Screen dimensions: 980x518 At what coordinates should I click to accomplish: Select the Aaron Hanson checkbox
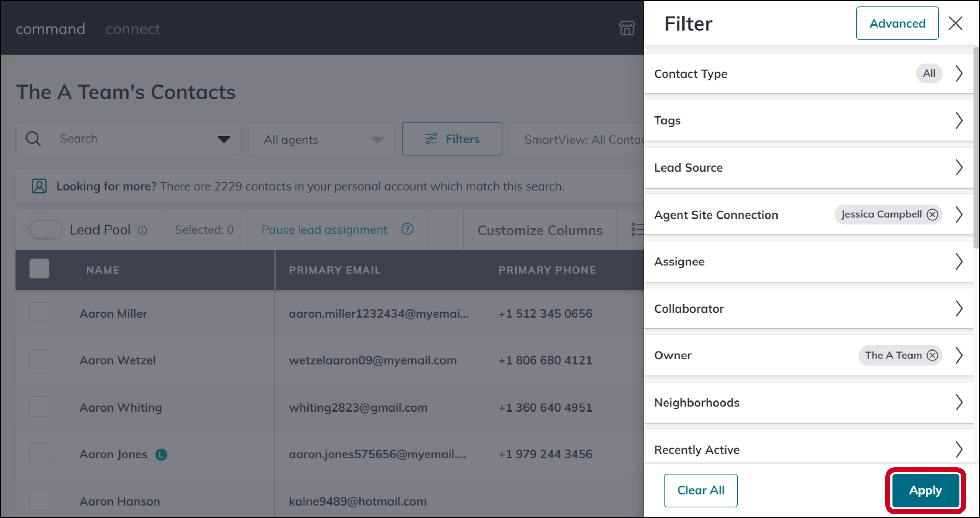click(x=39, y=500)
